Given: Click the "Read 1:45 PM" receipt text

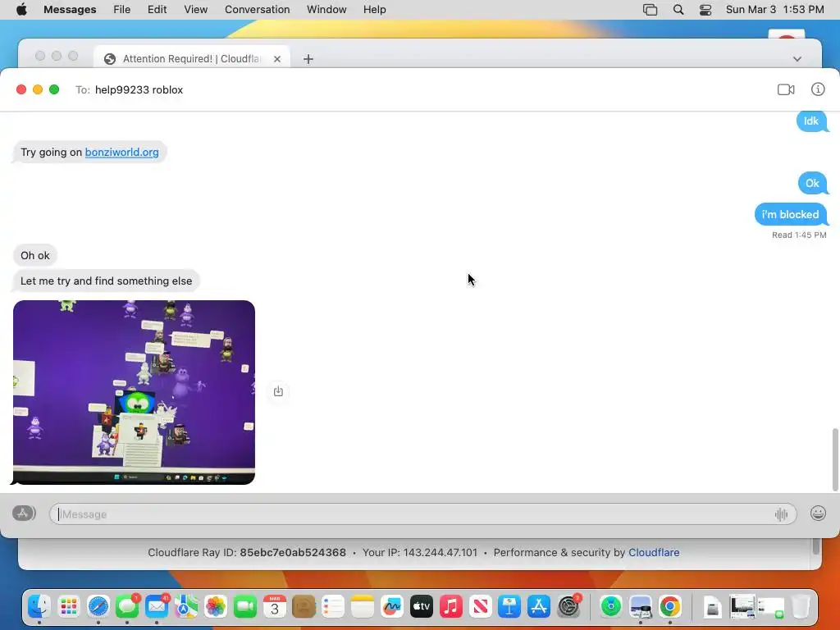Looking at the screenshot, I should coord(799,235).
